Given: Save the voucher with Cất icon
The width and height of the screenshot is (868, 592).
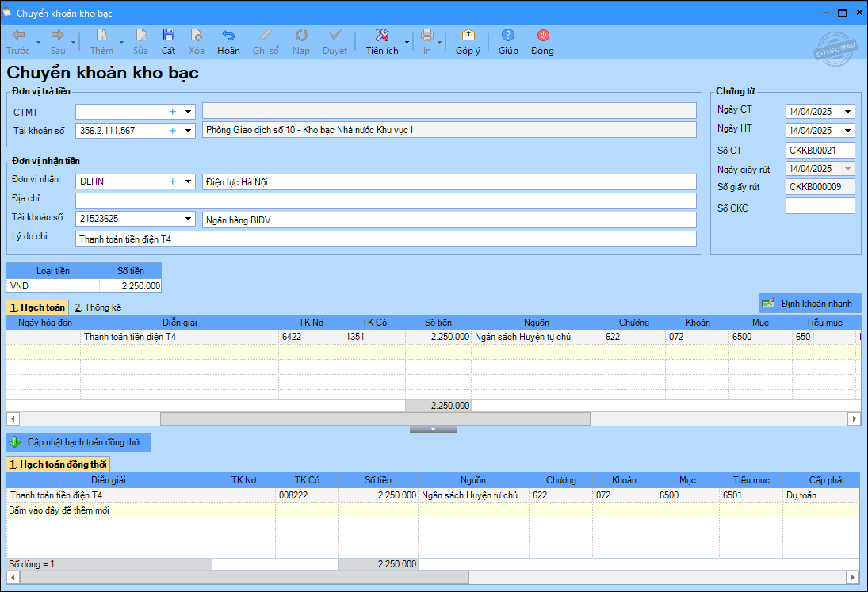Looking at the screenshot, I should tap(168, 36).
